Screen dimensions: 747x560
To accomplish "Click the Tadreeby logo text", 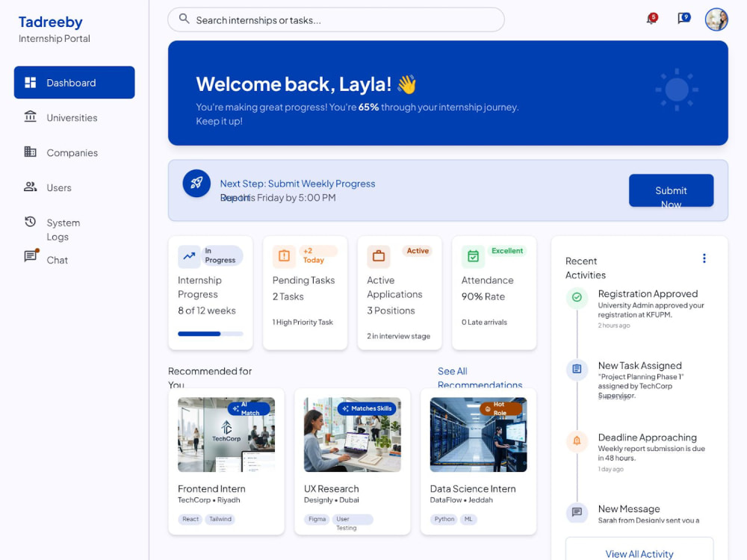I will pos(51,22).
